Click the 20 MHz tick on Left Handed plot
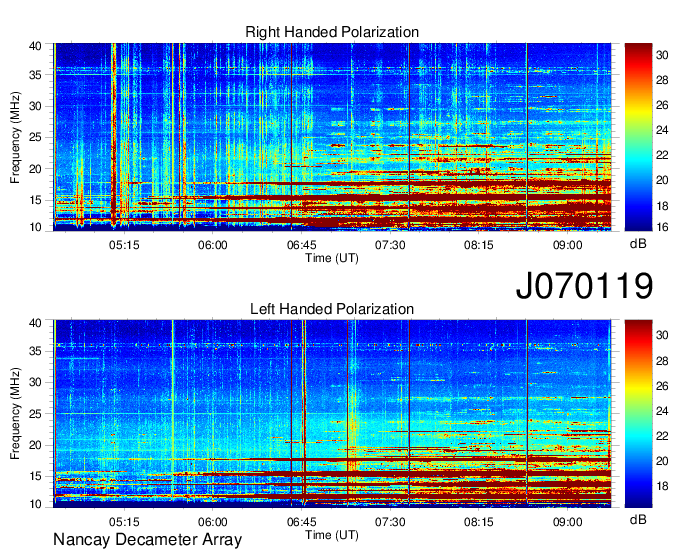 click(35, 445)
